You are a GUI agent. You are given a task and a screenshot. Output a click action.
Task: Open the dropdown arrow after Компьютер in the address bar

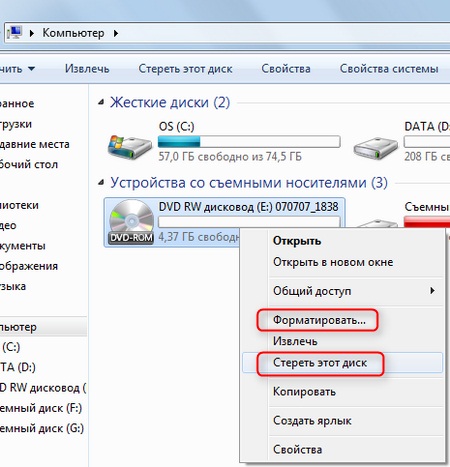[116, 33]
